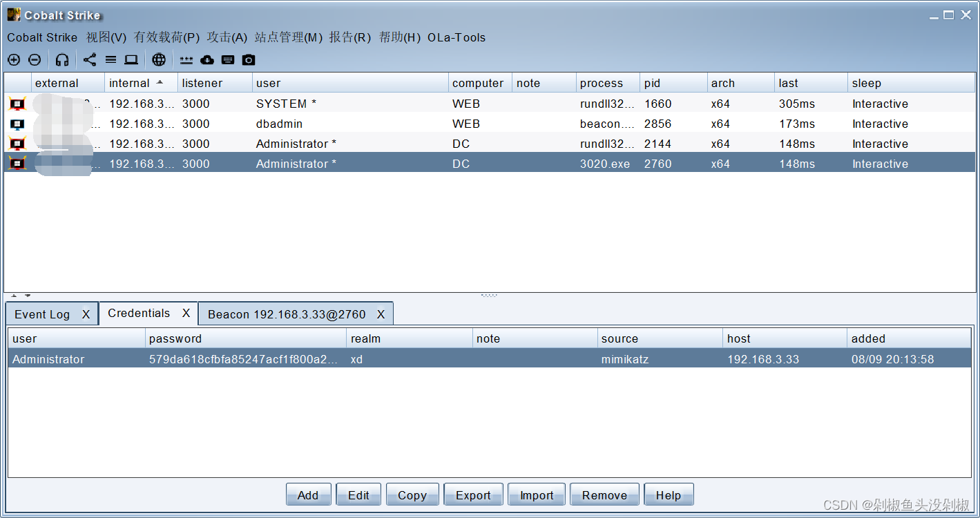Sort sessions by arch column header
This screenshot has height=518, width=980.
point(741,83)
